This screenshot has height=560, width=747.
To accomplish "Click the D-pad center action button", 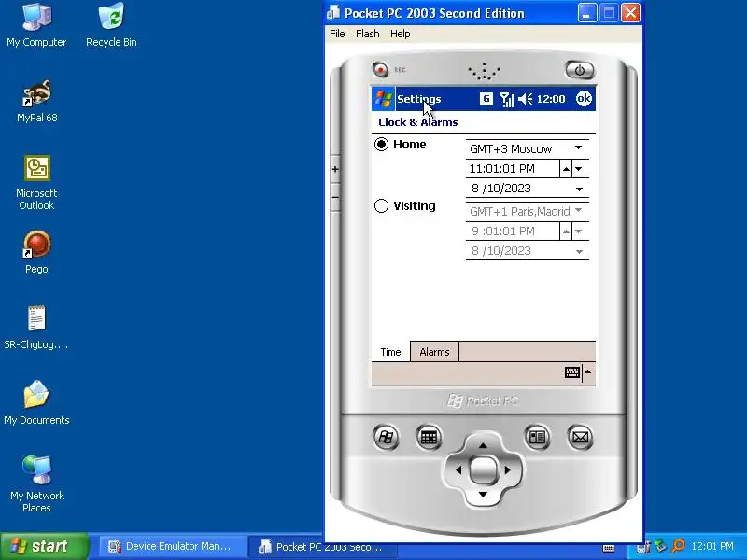I will tap(483, 470).
